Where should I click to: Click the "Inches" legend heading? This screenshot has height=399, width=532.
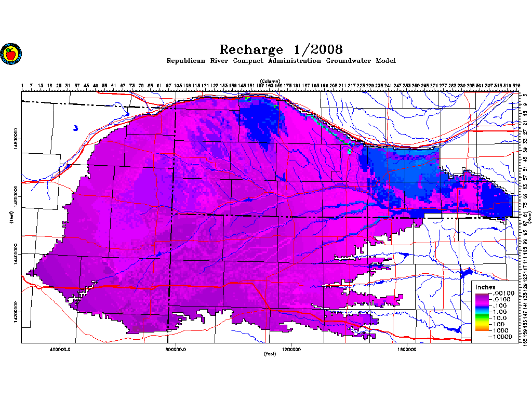485,287
